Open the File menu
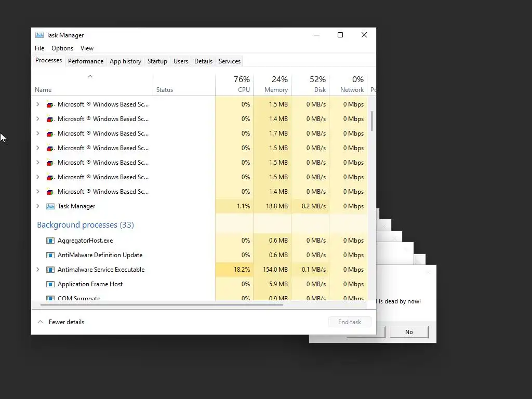Image resolution: width=532 pixels, height=399 pixels. 39,48
